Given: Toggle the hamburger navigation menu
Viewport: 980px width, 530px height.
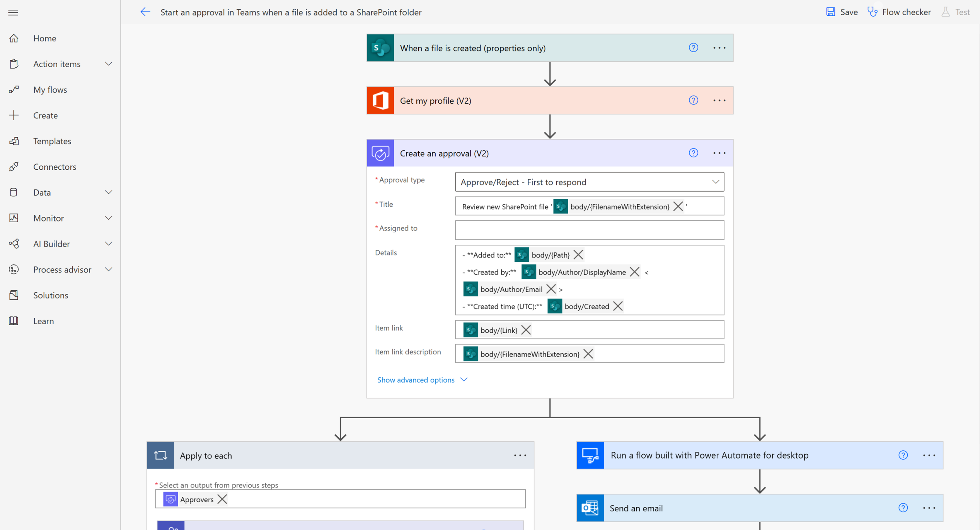Looking at the screenshot, I should [x=13, y=13].
